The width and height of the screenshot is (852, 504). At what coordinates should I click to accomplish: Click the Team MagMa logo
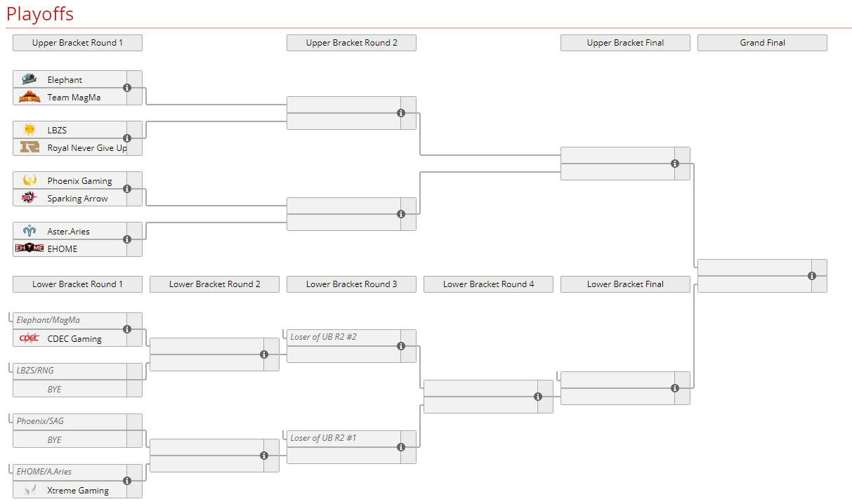pyautogui.click(x=30, y=97)
